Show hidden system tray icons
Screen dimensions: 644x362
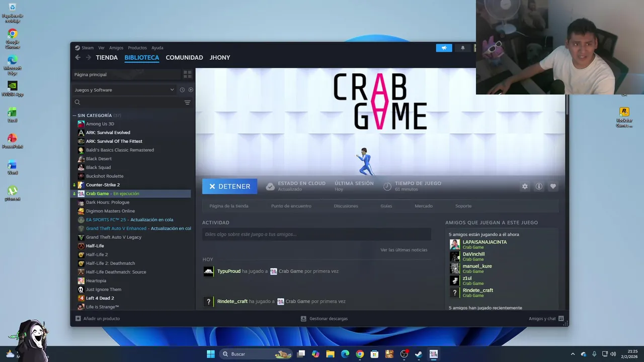pos(573,354)
